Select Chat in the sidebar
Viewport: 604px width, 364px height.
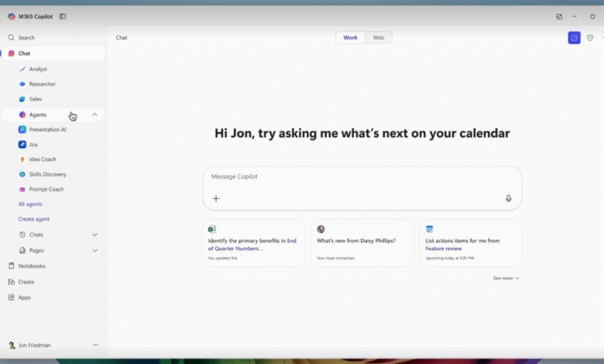(x=54, y=53)
